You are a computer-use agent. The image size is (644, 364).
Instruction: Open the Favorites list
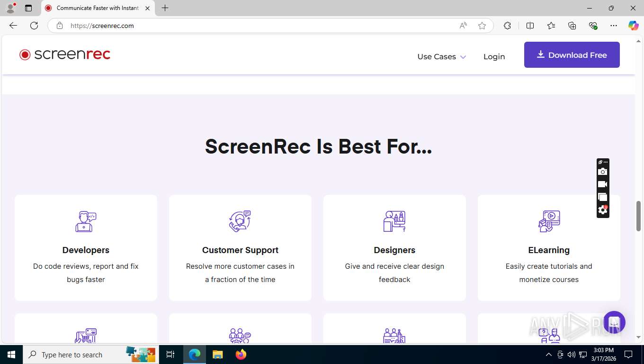(551, 26)
